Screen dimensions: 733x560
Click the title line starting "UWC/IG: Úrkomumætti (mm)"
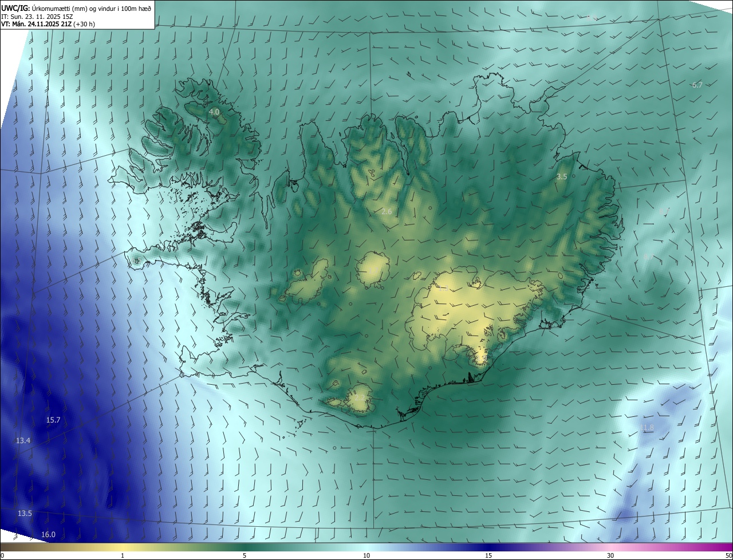(76, 7)
